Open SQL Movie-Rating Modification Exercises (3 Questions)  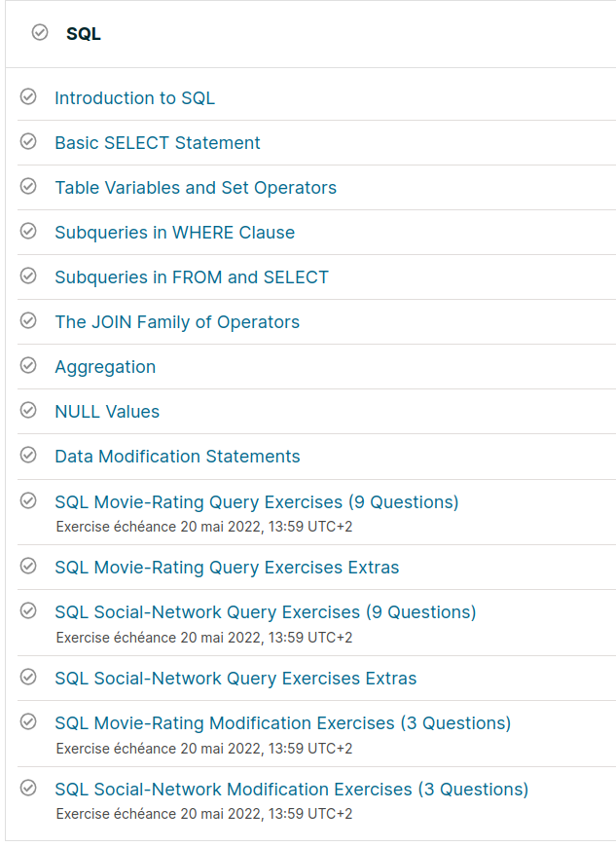(x=282, y=723)
